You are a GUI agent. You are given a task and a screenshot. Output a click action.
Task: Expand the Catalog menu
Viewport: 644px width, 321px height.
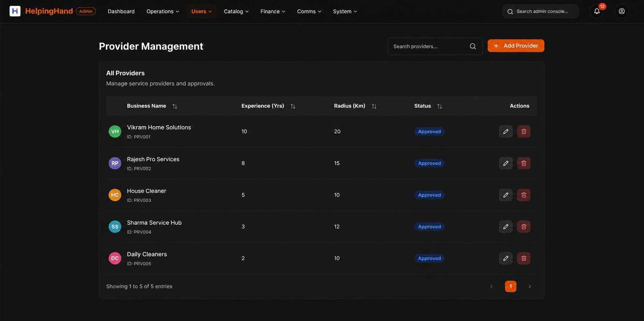236,12
